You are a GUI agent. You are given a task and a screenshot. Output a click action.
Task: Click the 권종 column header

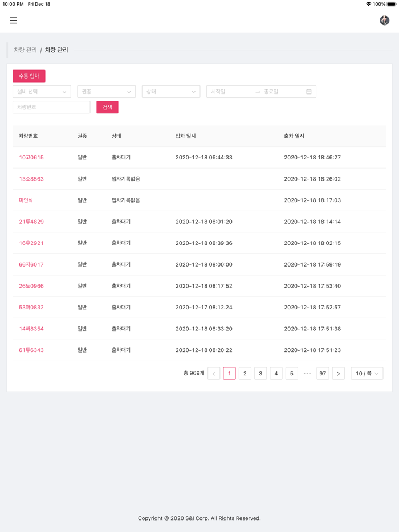(82, 136)
